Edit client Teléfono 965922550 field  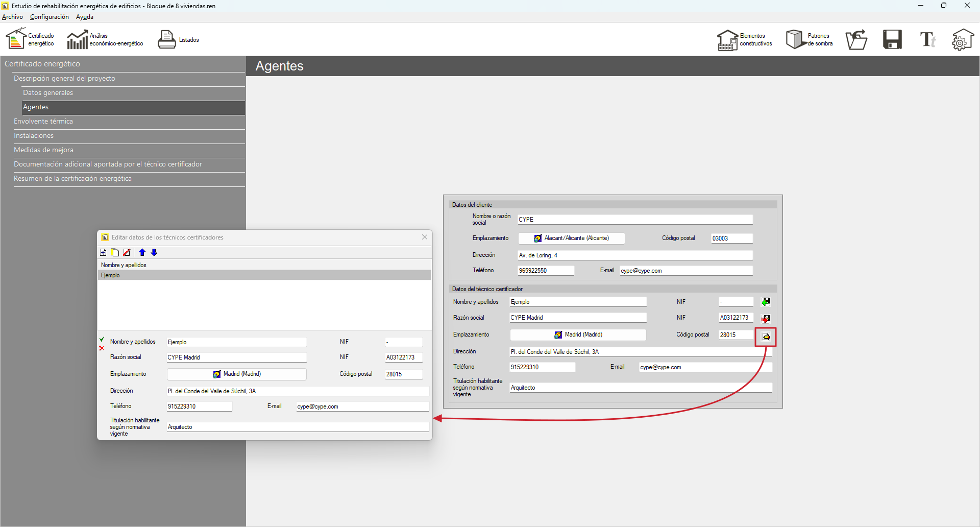click(546, 271)
